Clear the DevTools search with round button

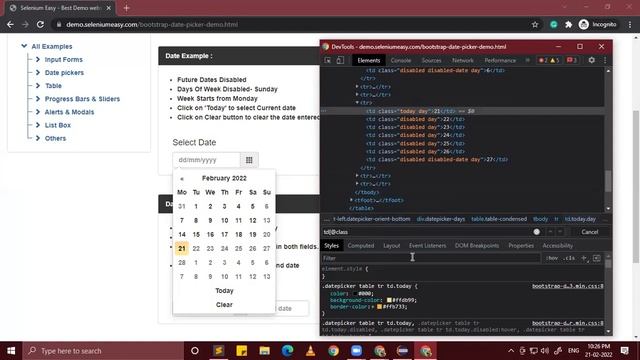click(x=536, y=232)
